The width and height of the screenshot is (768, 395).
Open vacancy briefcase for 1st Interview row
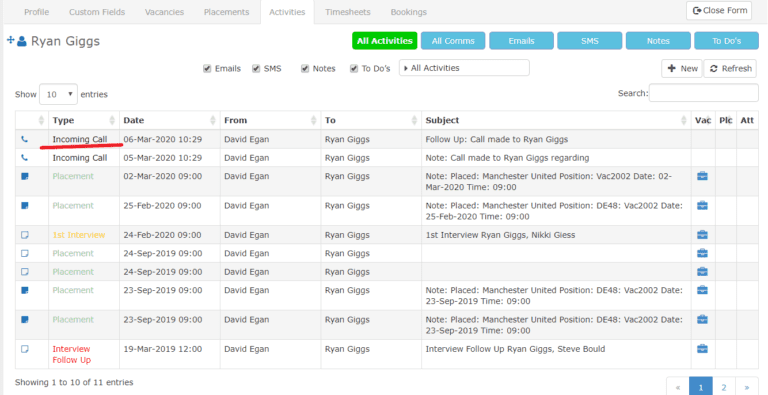702,235
